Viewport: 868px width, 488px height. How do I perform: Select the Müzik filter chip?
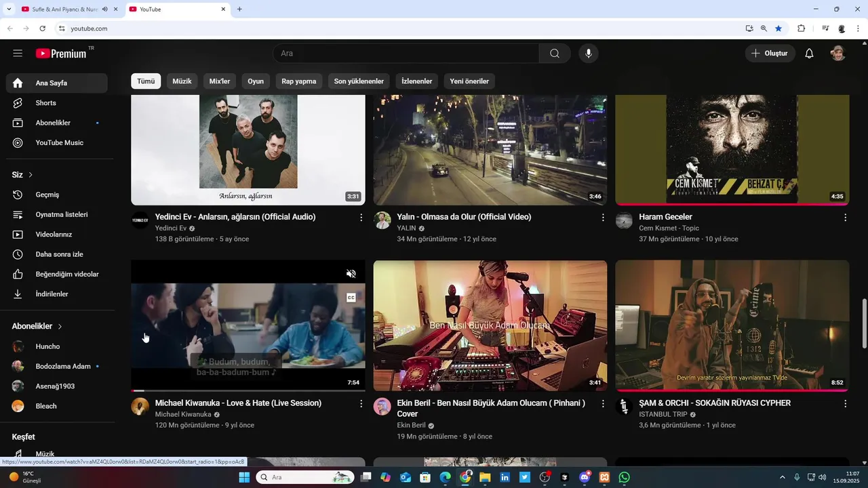(x=182, y=81)
